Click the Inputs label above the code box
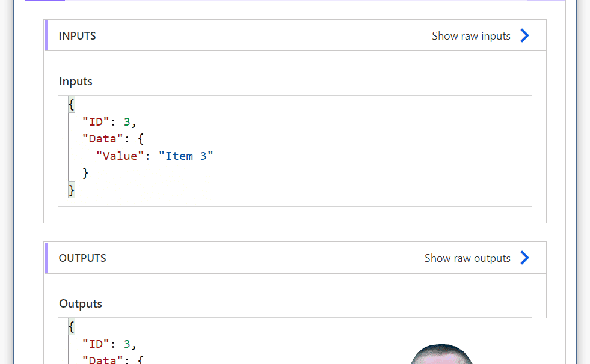This screenshot has height=364, width=590. (76, 82)
